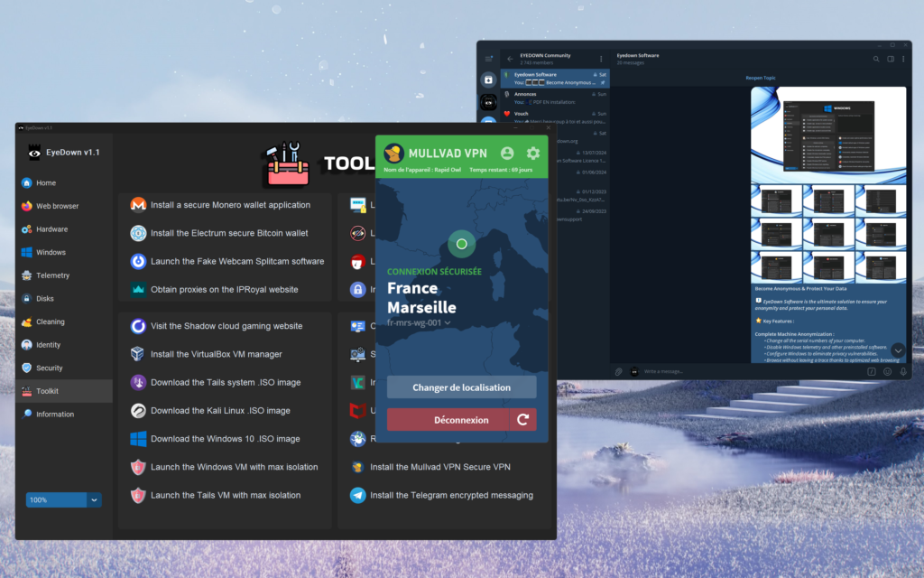The width and height of the screenshot is (924, 578).
Task: Open EYEDOWN Community three-dot menu
Action: pyautogui.click(x=601, y=59)
